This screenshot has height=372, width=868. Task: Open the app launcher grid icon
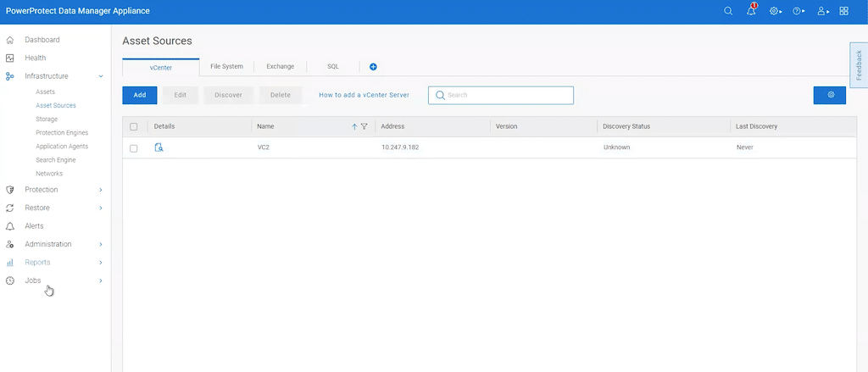pos(843,11)
